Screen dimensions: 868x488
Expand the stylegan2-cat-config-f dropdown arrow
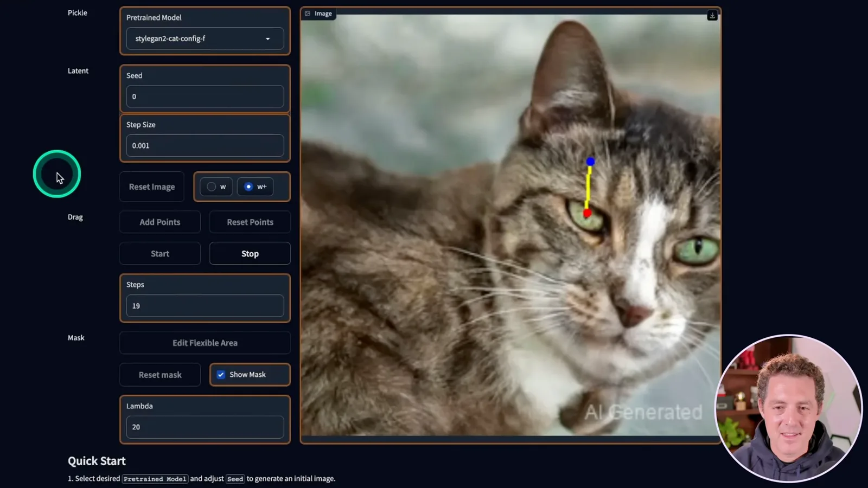267,39
